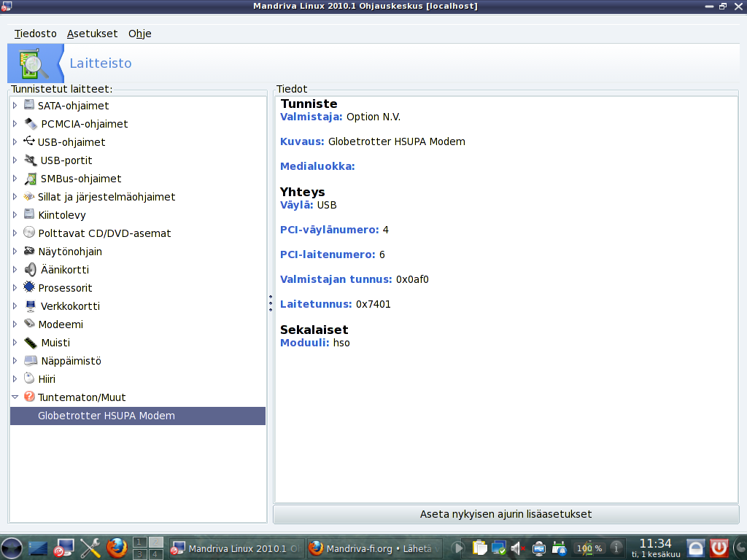Viewport: 747px width, 560px height.
Task: Expand the Muisti tree node
Action: click(15, 343)
